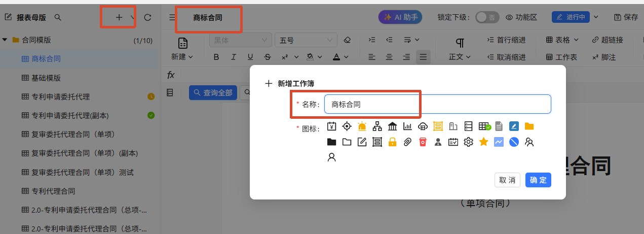644x234 pixels.
Task: Open sidebar search magnifier
Action: pyautogui.click(x=58, y=17)
